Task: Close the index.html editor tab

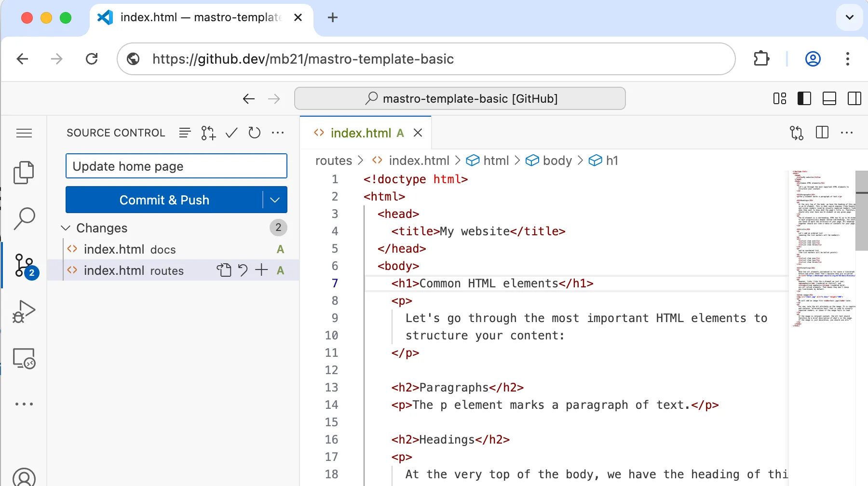Action: [x=418, y=133]
